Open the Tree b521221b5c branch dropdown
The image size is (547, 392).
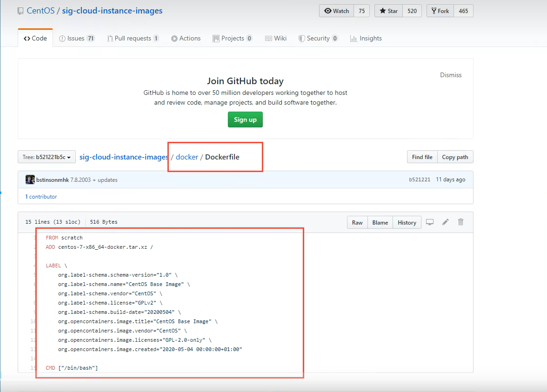[x=47, y=157]
